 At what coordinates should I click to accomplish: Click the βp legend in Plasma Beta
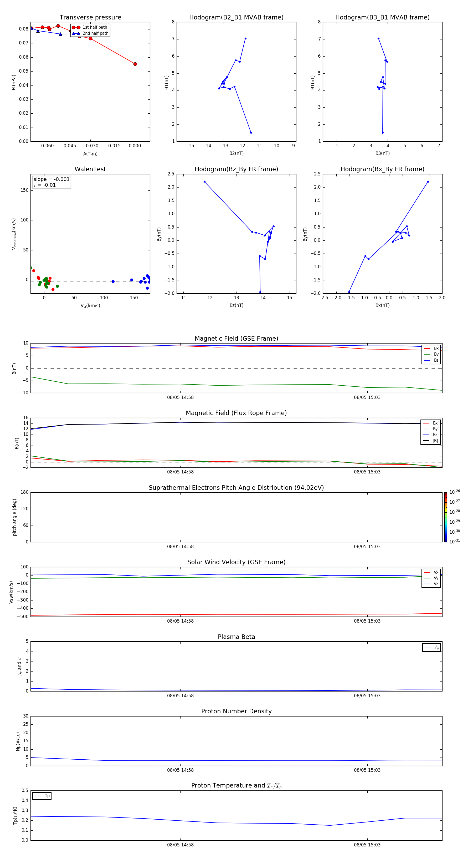(431, 647)
